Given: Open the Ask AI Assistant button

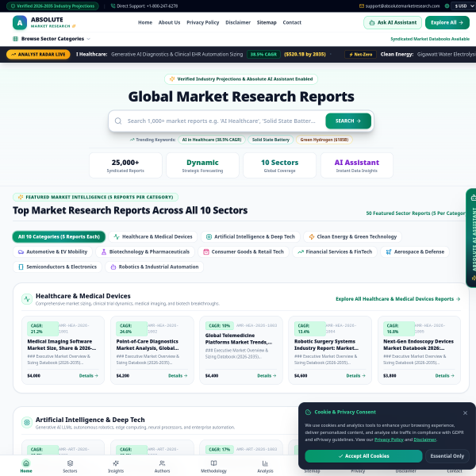Looking at the screenshot, I should pos(393,23).
